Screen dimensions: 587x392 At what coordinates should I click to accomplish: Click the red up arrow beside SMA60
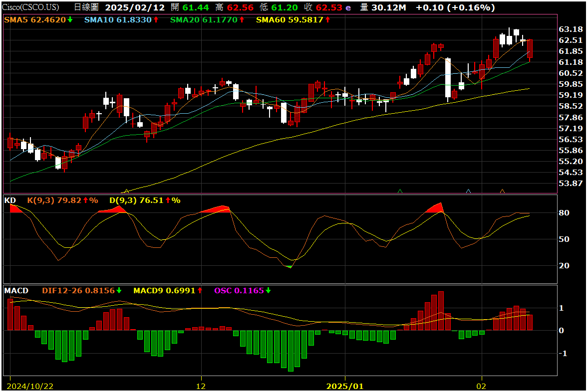click(327, 20)
